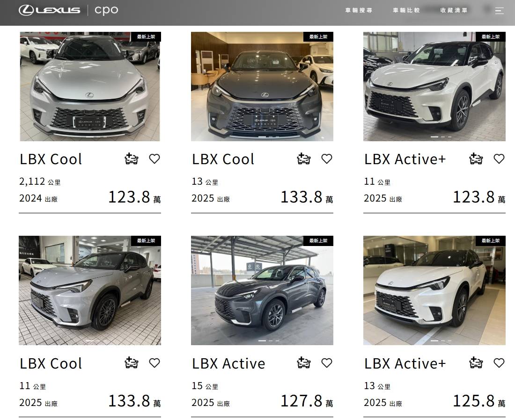Add the 125.8萬 LBX Active+ to comparison
Screen dimensions: 515x420
[x=476, y=363]
